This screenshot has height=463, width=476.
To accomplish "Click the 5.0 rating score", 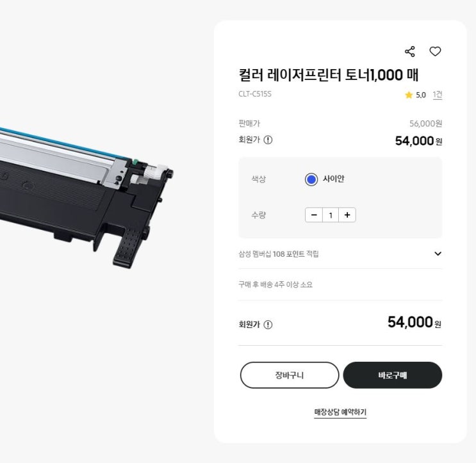I will (421, 95).
